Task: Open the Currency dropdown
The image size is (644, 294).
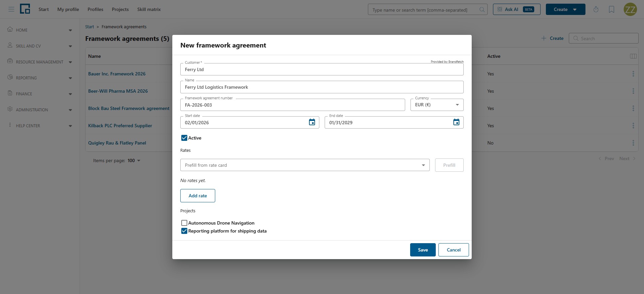Action: pyautogui.click(x=437, y=105)
